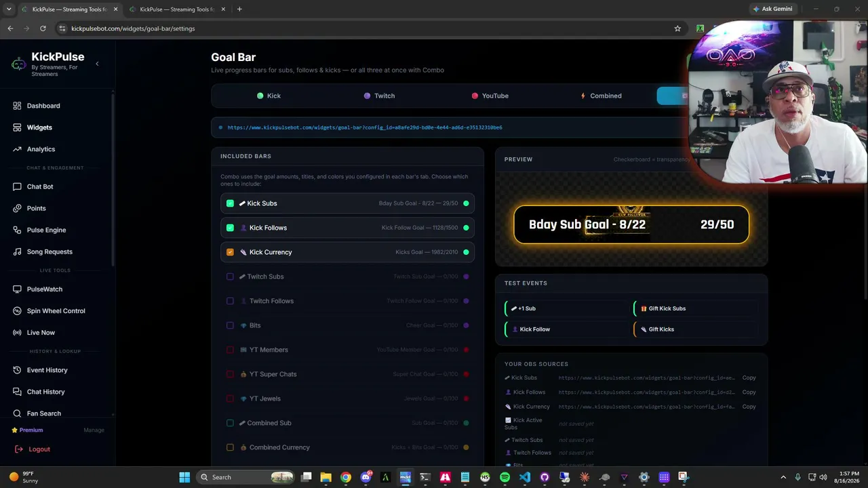This screenshot has width=868, height=488.
Task: Copy the Kick Subs OBS source URL
Action: click(749, 378)
